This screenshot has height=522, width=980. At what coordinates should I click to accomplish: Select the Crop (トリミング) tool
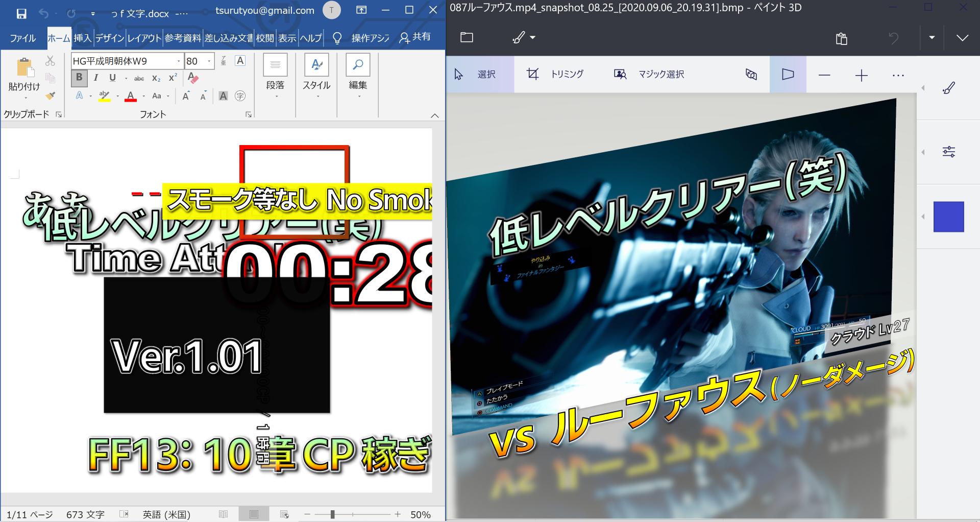(x=555, y=75)
